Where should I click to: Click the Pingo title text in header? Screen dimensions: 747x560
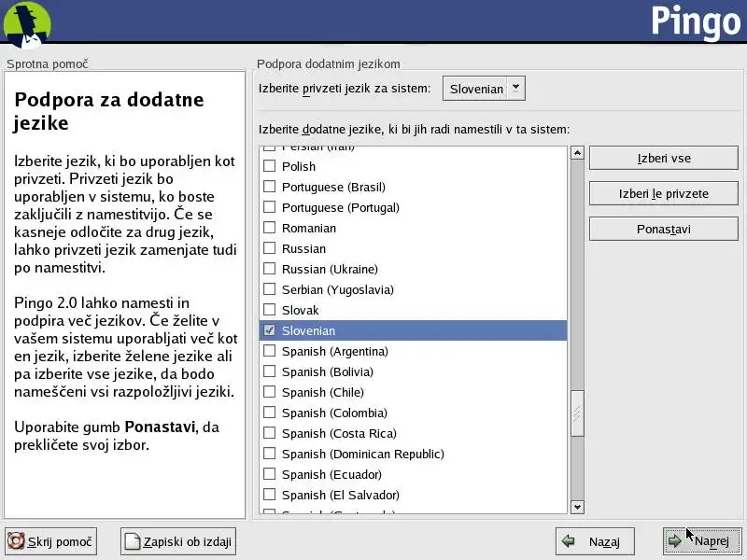click(696, 21)
